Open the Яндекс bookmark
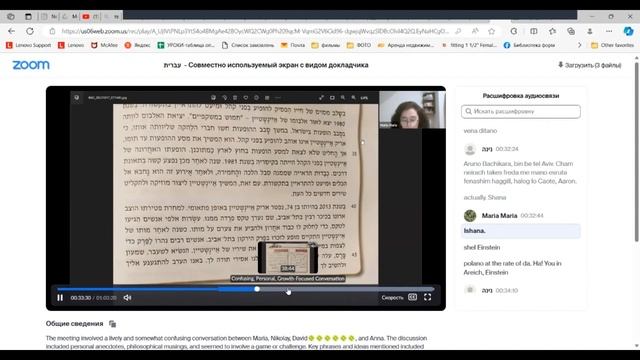640x360 pixels. pyautogui.click(x=137, y=45)
